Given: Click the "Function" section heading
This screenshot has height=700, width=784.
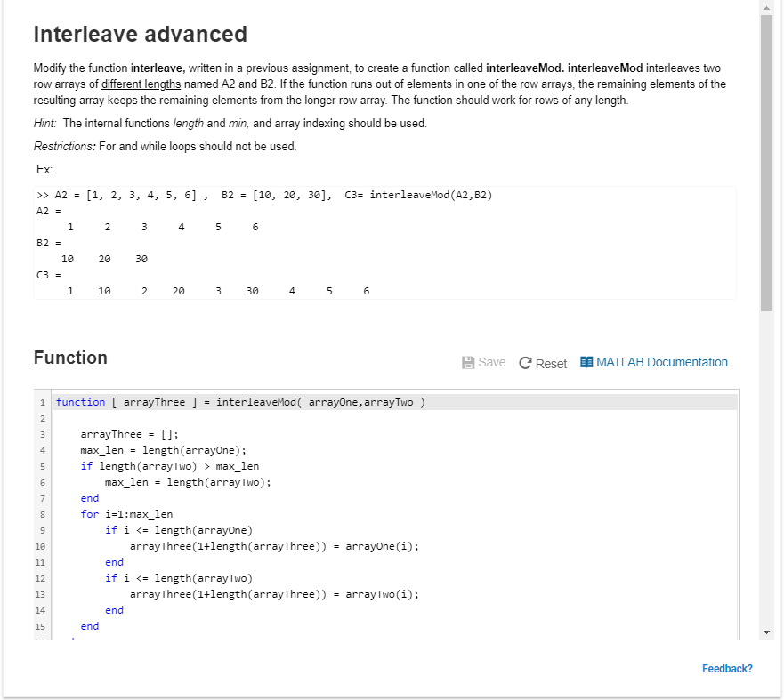Looking at the screenshot, I should pyautogui.click(x=69, y=358).
